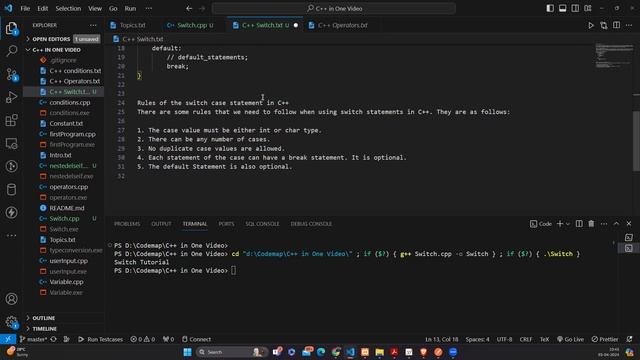The width and height of the screenshot is (640, 360).
Task: Open activity bar additional views ellipsis
Action: 11,236
